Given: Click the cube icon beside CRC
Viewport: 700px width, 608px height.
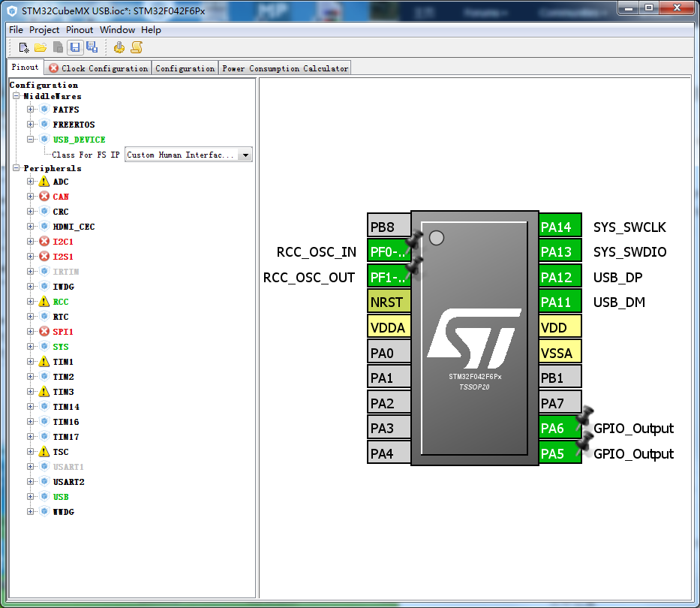Looking at the screenshot, I should pos(44,212).
